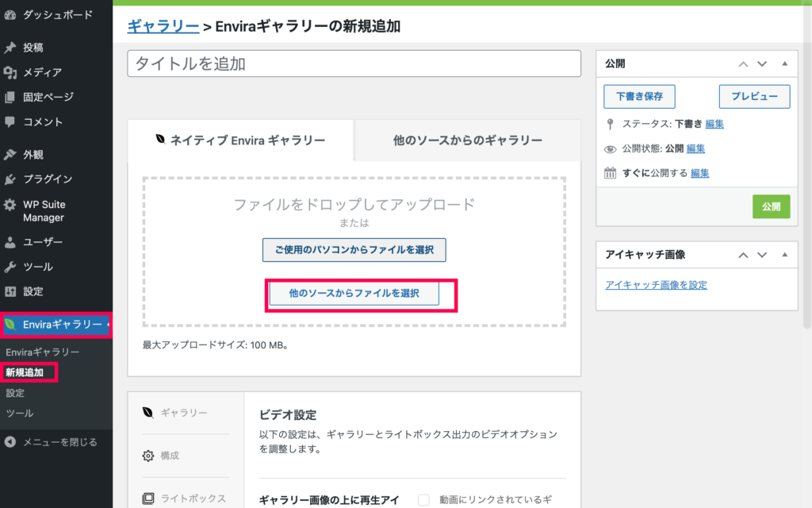This screenshot has height=508, width=812.
Task: Select Enviraギャラリー submenu item
Action: pos(43,352)
